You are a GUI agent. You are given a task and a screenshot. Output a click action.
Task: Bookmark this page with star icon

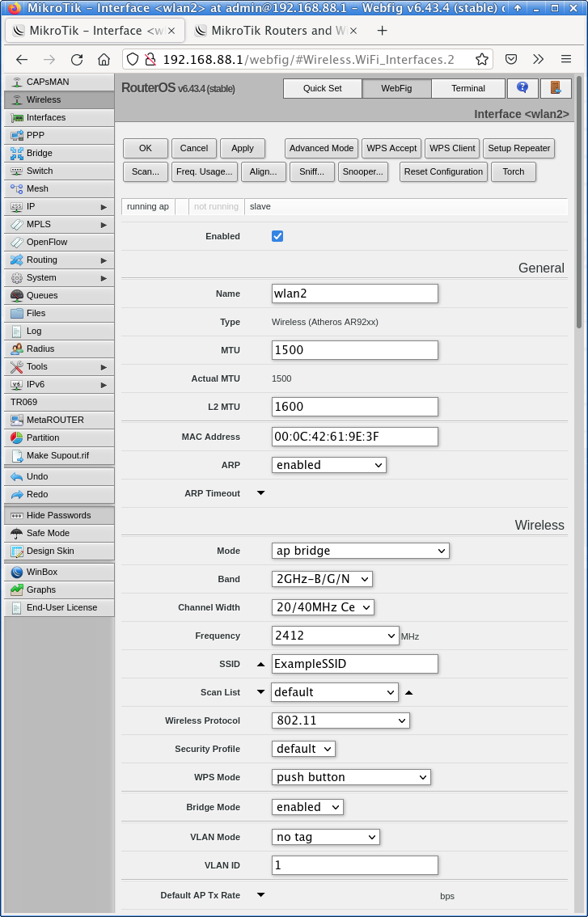[481, 59]
